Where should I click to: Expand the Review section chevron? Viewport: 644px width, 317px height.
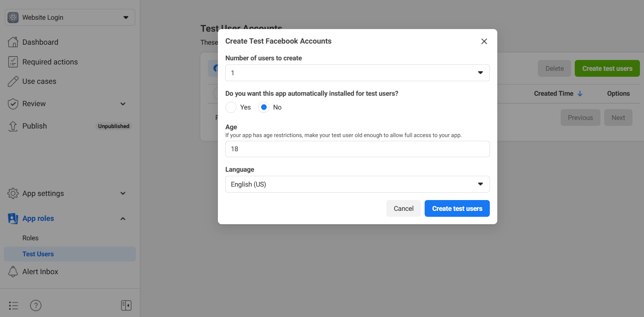(x=123, y=104)
